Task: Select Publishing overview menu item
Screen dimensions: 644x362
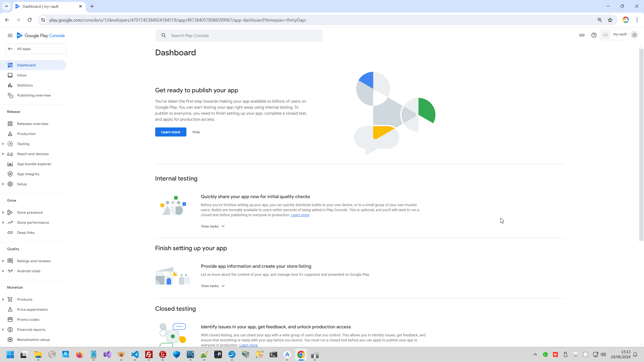Action: coord(34,95)
